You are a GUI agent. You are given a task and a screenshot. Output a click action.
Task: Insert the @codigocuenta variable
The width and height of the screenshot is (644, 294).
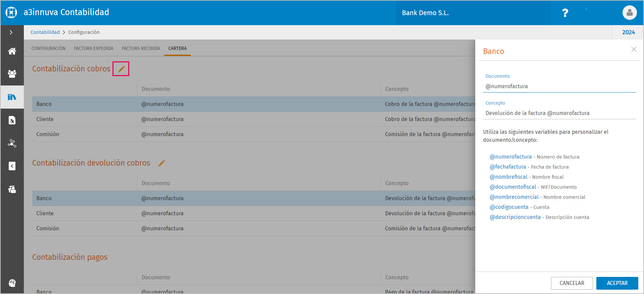pyautogui.click(x=509, y=207)
